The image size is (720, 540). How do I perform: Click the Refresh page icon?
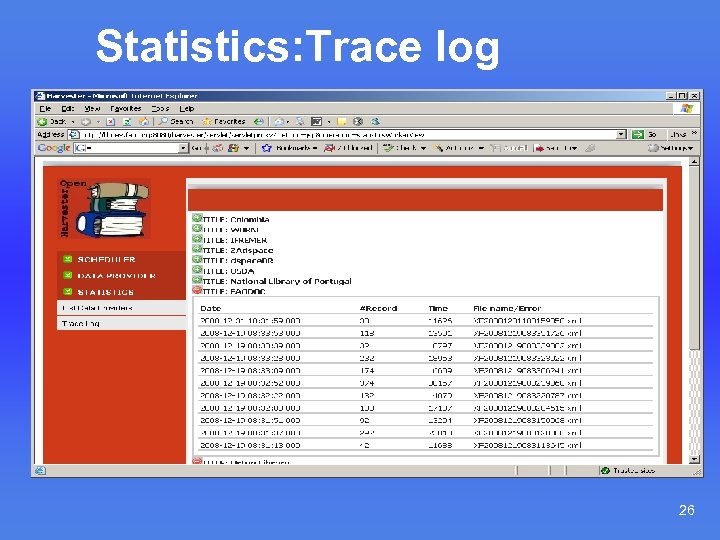[127, 122]
